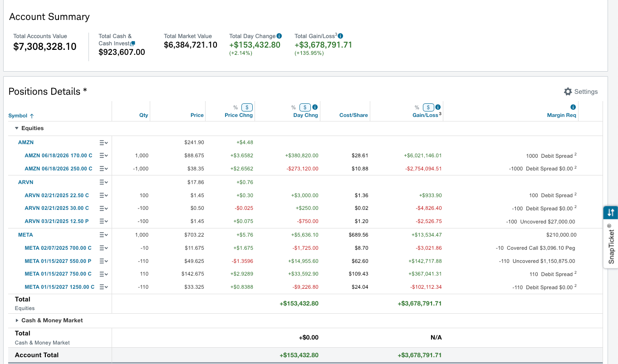Switch Gain/Loss column to percent
This screenshot has height=364, width=618.
(x=417, y=107)
